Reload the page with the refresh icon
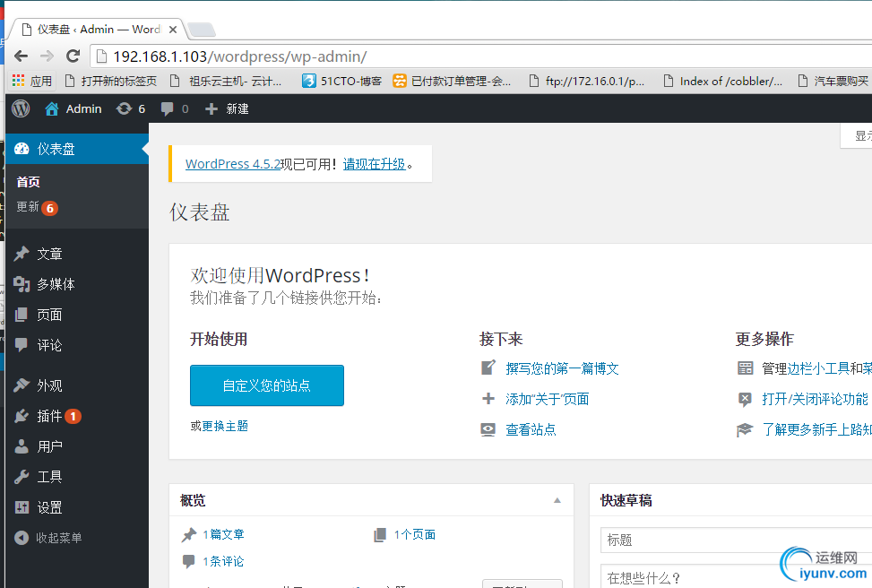 click(x=73, y=56)
